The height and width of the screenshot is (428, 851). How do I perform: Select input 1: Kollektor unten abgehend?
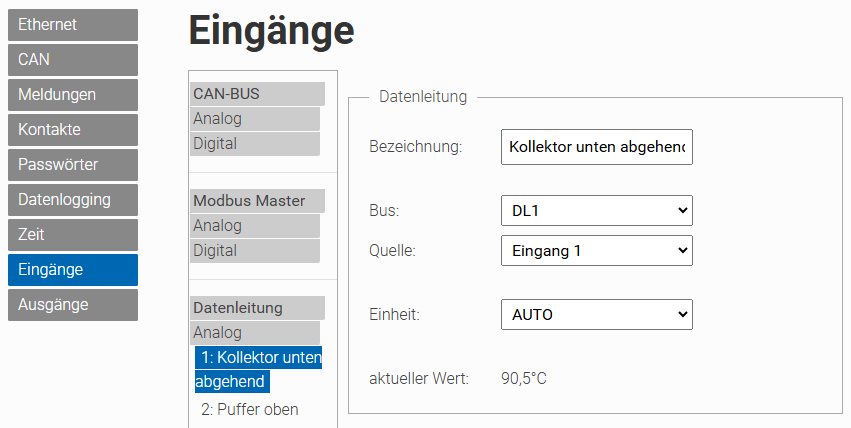click(x=258, y=369)
